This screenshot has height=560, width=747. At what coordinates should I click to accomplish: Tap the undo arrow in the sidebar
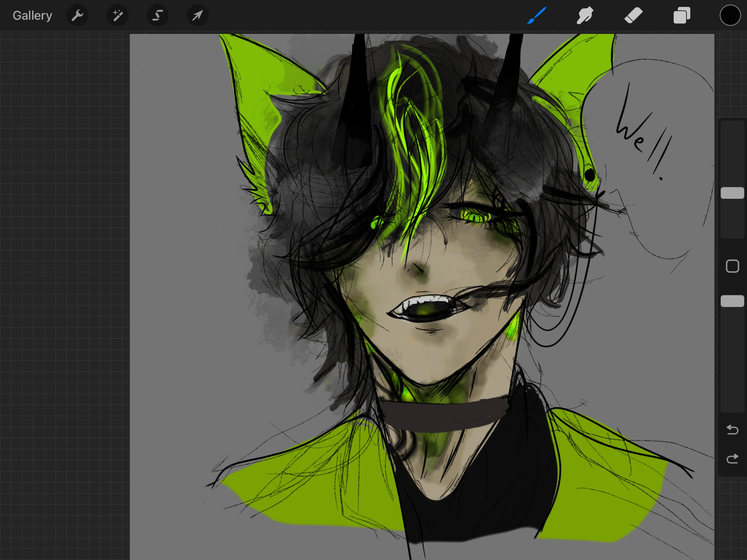click(732, 430)
